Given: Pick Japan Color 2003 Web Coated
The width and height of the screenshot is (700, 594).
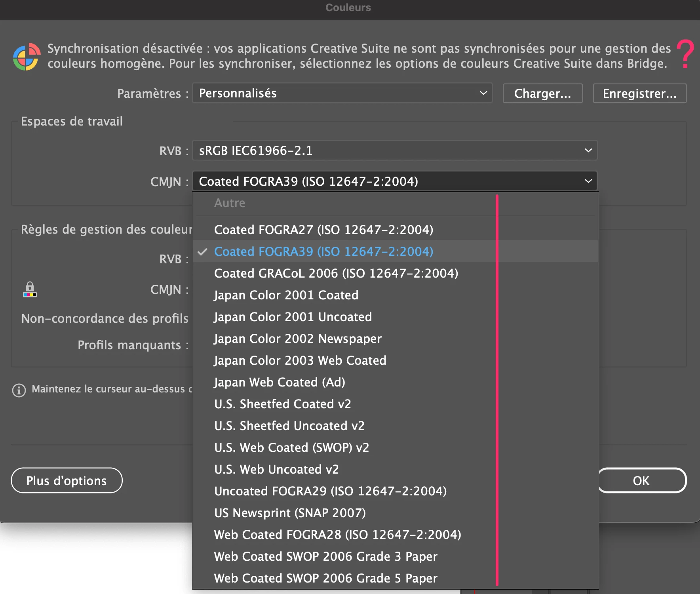Looking at the screenshot, I should (x=395, y=360).
